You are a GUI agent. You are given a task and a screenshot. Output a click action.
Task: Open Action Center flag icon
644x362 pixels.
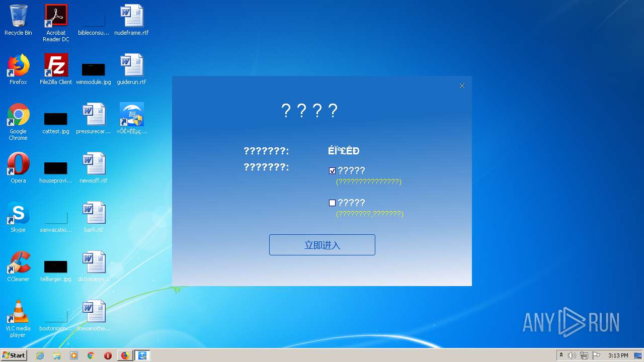click(596, 355)
